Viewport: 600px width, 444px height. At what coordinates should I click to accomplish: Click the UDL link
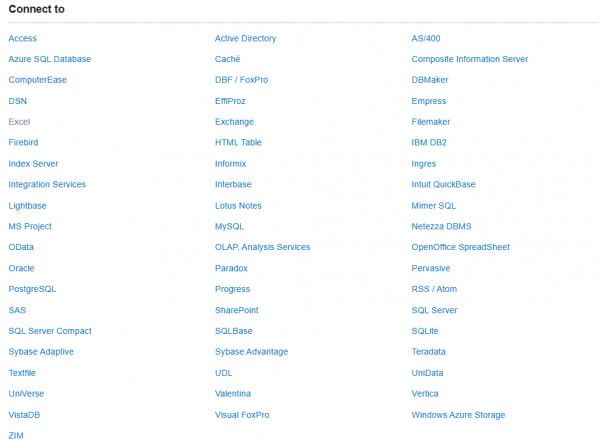pos(223,373)
